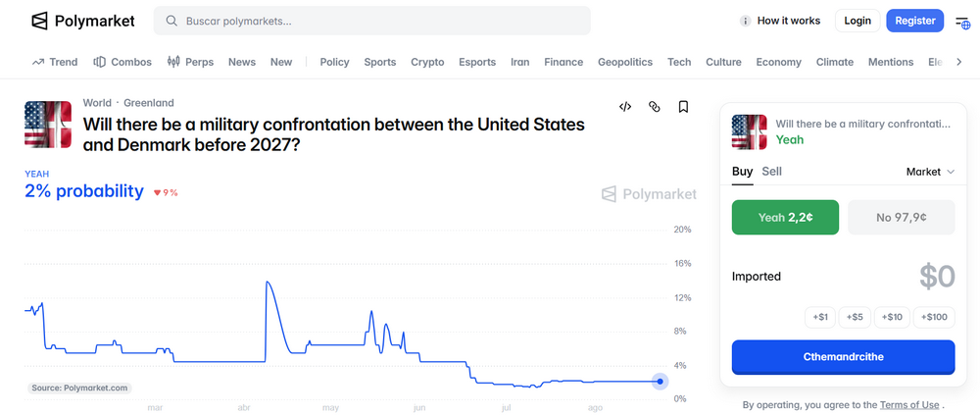This screenshot has height=415, width=980.
Task: Click the Register button
Action: pos(915,21)
